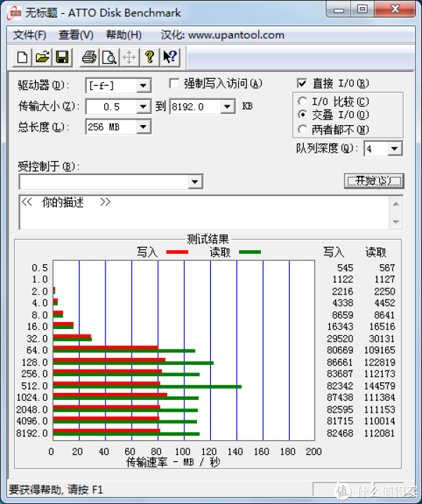
Task: Click write value 82468 in last row
Action: 340,433
